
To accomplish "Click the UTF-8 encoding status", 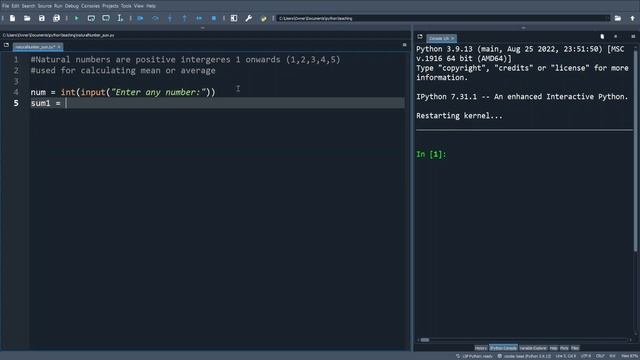I will [x=586, y=356].
